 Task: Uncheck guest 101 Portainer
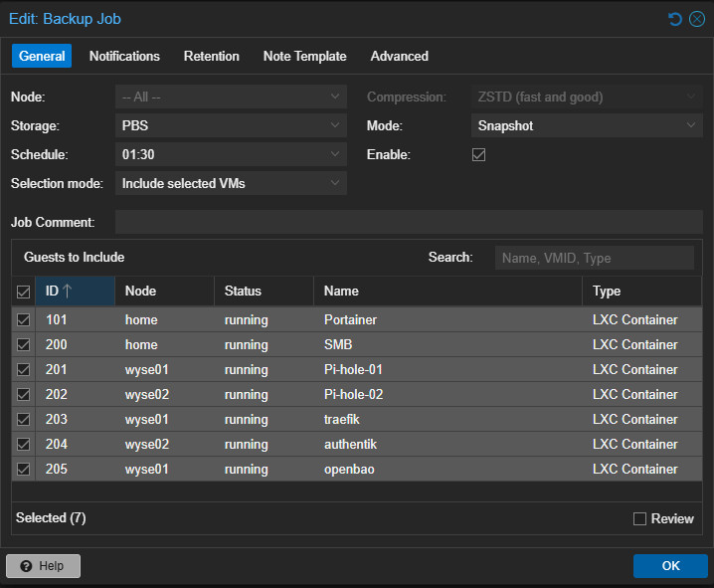23,319
